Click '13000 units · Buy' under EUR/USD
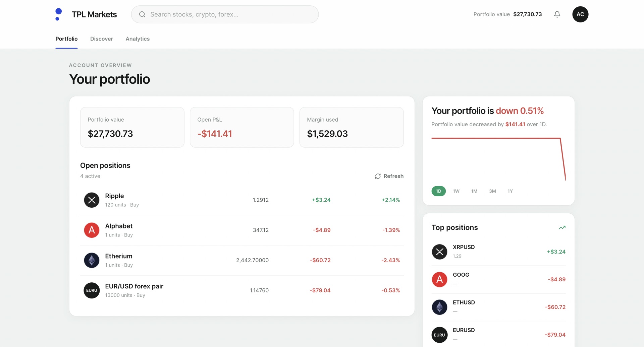644x347 pixels. pyautogui.click(x=125, y=295)
